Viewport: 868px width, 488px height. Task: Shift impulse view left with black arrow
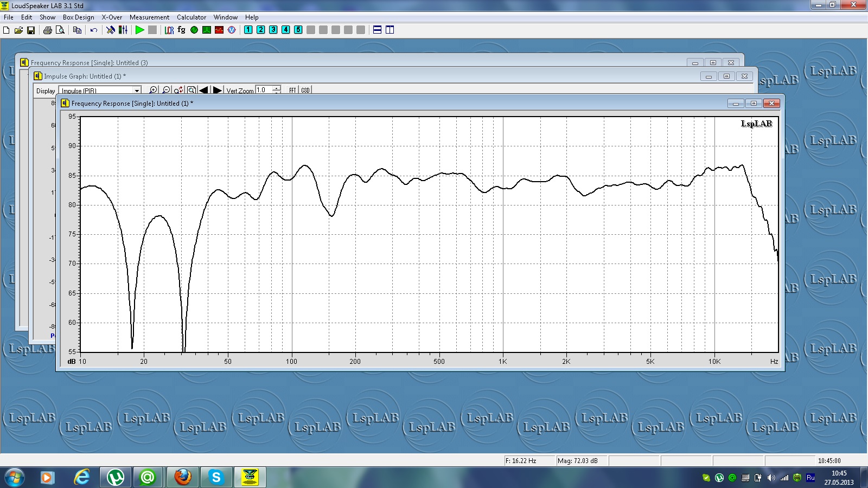[x=204, y=90]
